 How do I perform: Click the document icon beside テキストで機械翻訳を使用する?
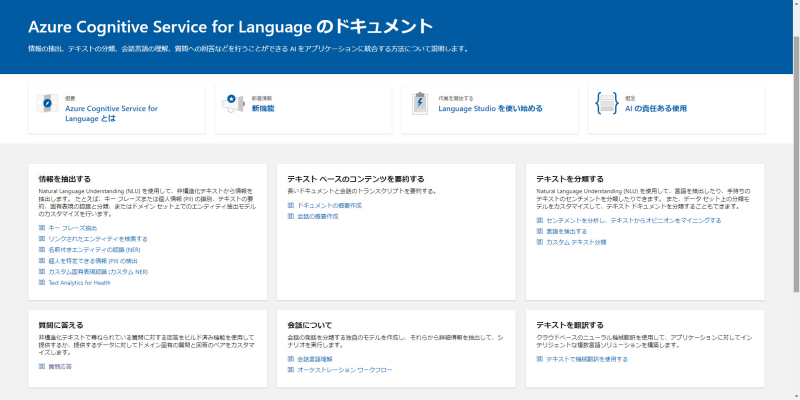tap(540, 359)
